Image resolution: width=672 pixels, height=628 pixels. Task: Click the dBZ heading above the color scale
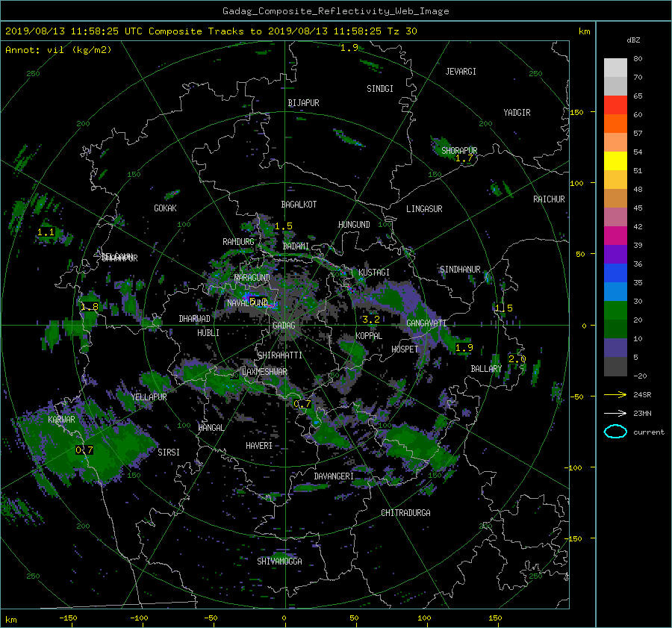point(633,40)
